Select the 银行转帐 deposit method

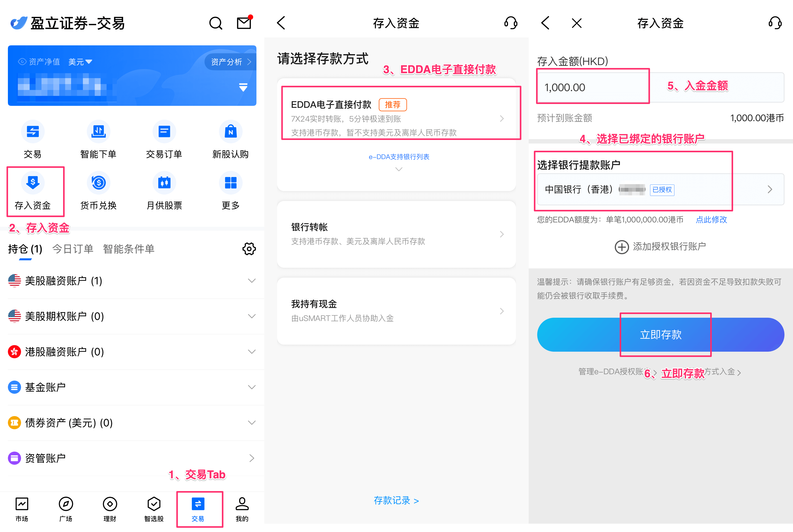coord(396,234)
